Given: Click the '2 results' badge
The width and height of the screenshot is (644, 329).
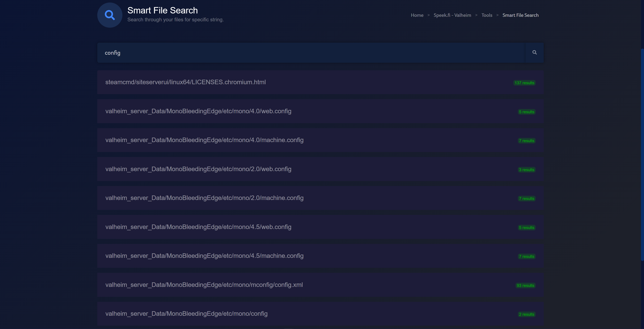Looking at the screenshot, I should (526, 315).
